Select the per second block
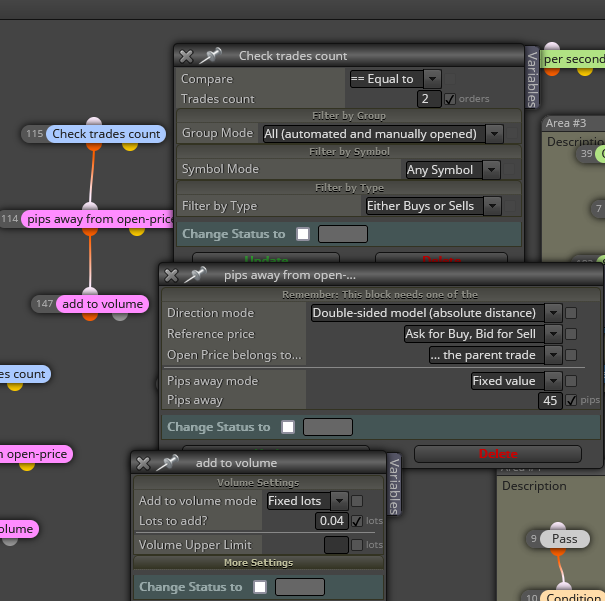Screen dimensions: 605x601 tap(573, 59)
